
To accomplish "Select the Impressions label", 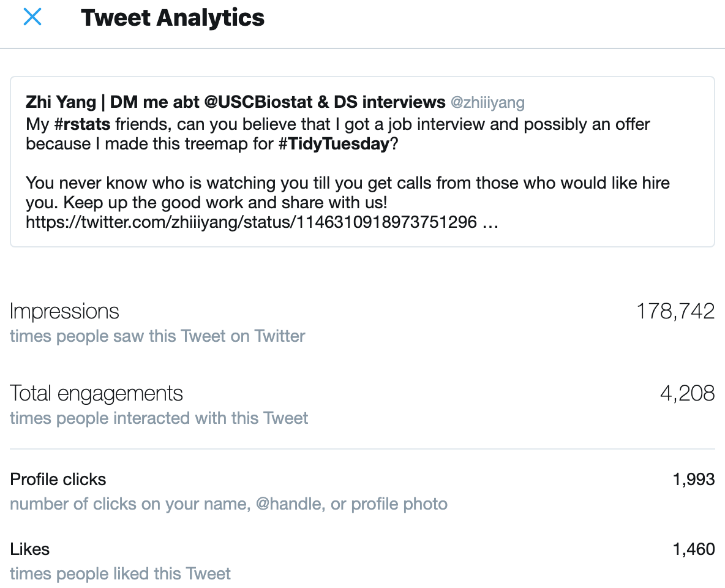I will click(64, 311).
